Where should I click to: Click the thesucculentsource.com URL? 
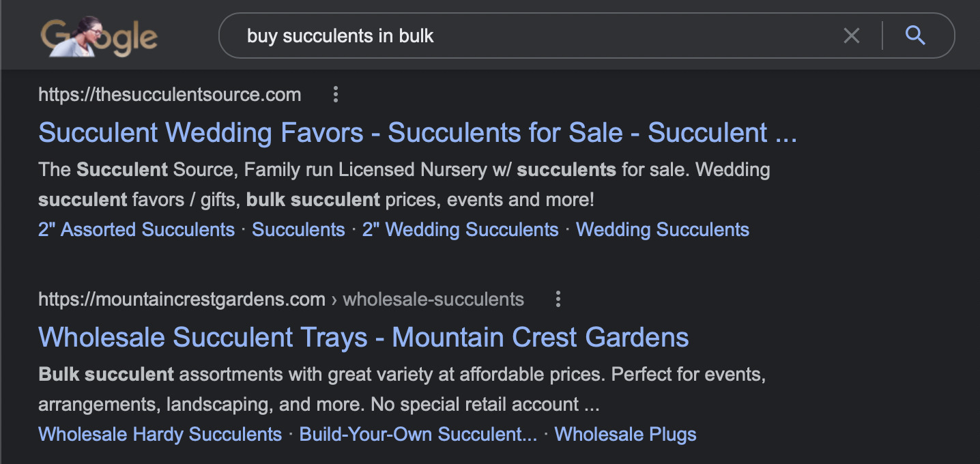click(x=169, y=95)
